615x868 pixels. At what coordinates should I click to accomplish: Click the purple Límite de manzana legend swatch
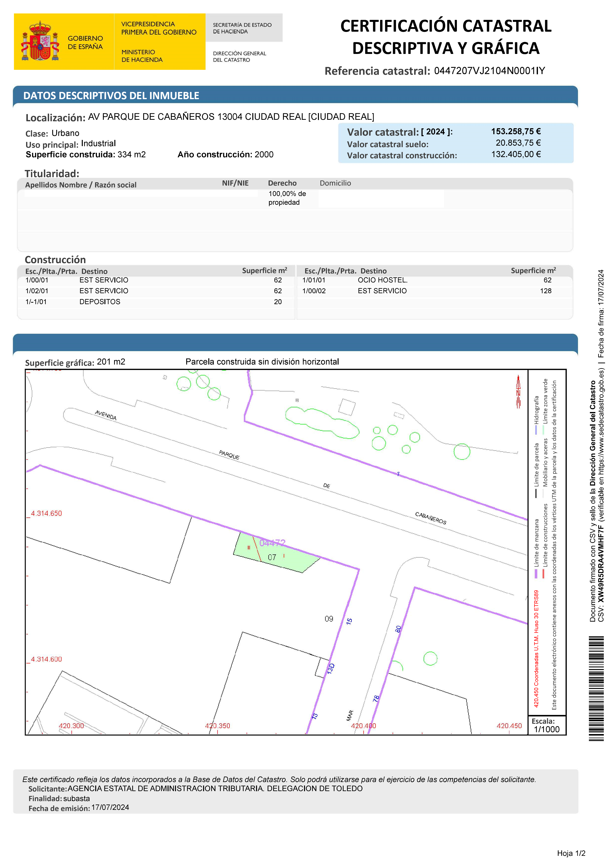[x=536, y=574]
